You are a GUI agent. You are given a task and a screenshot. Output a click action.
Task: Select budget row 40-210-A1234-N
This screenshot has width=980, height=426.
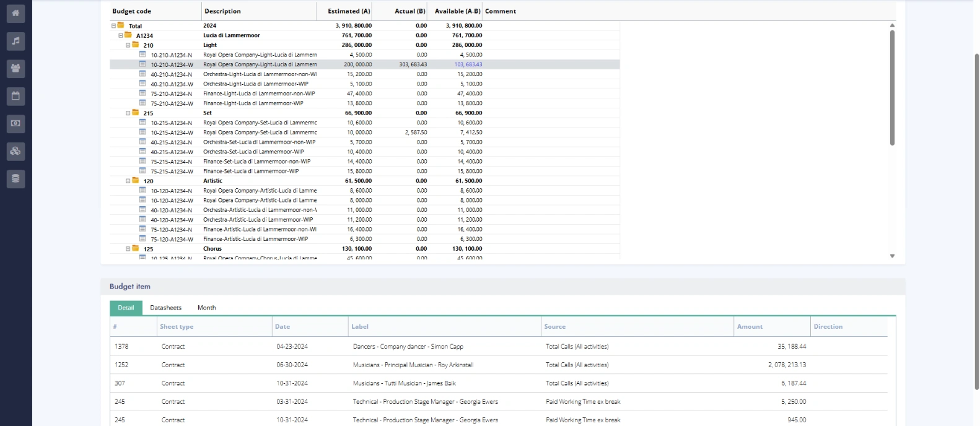click(x=171, y=74)
